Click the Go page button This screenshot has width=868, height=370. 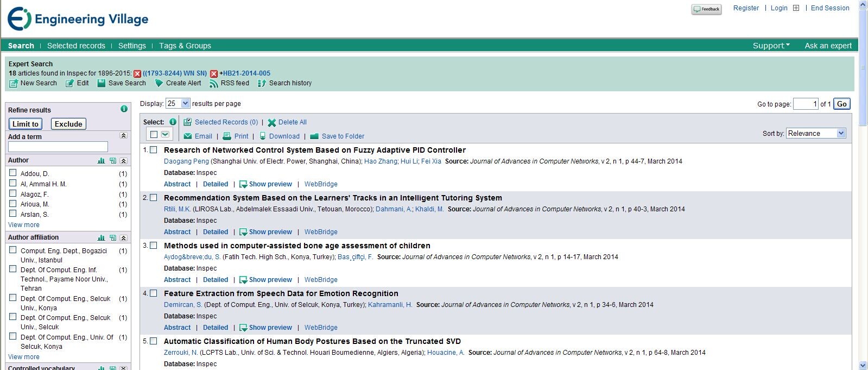click(x=842, y=104)
